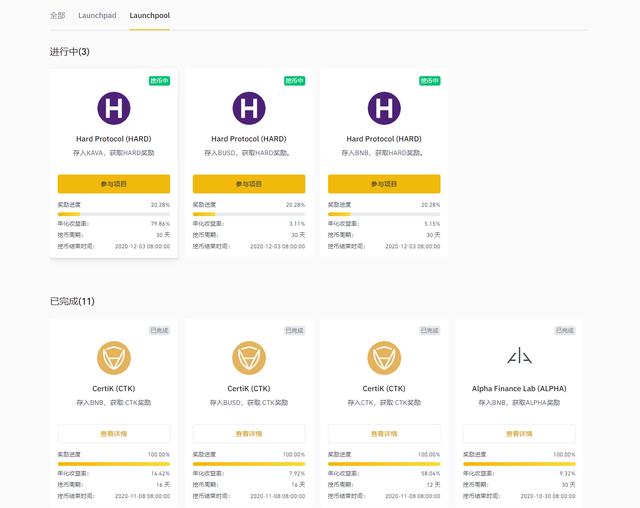Switch to the Launchpad tab
Viewport: 640px width, 508px height.
tap(97, 16)
